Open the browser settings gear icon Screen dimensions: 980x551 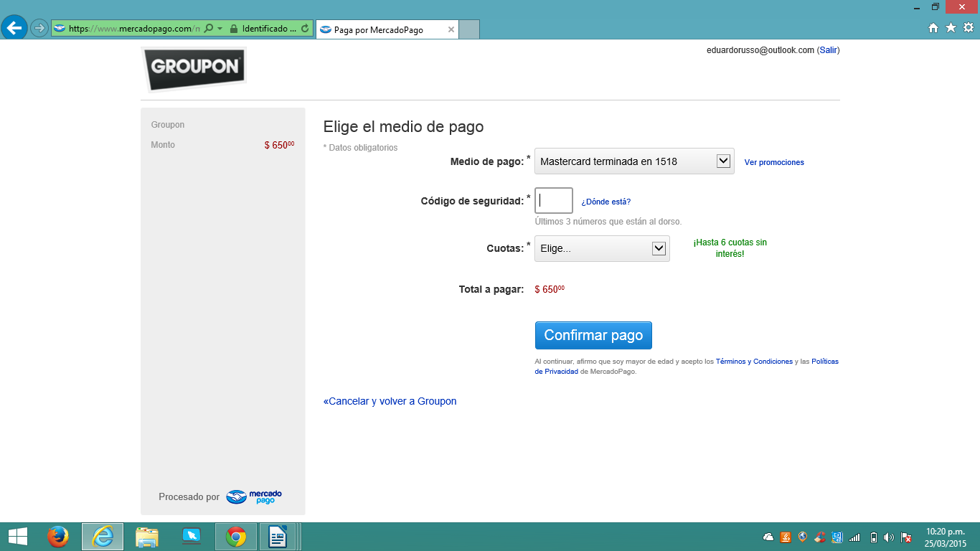(x=968, y=28)
